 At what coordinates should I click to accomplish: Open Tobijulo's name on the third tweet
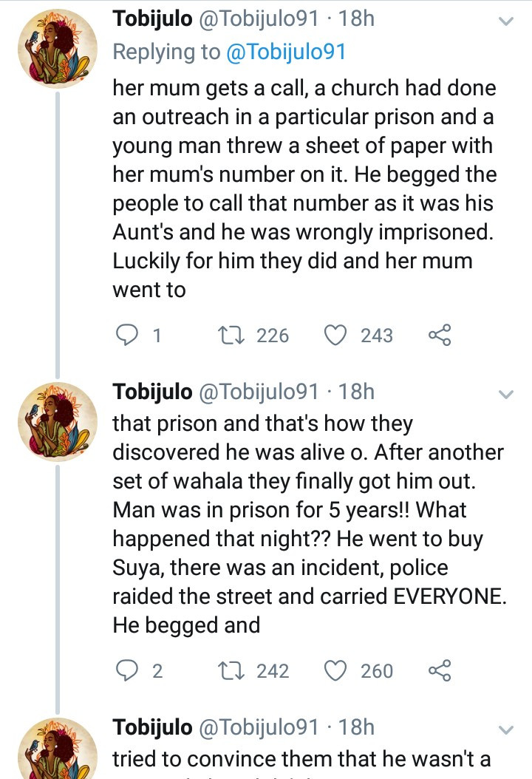tap(152, 727)
